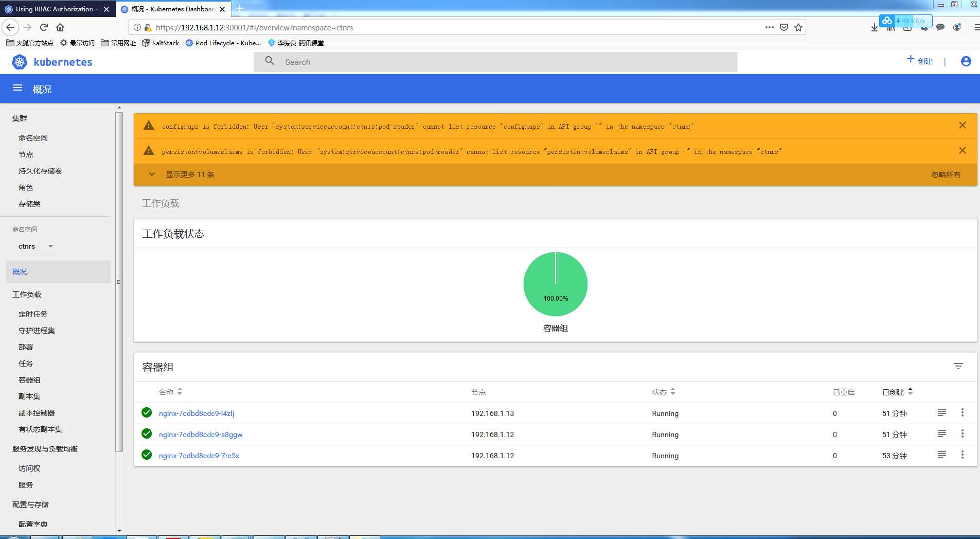The width and height of the screenshot is (980, 539).
Task: Open 守护进程集 in the sidebar
Action: coord(37,331)
